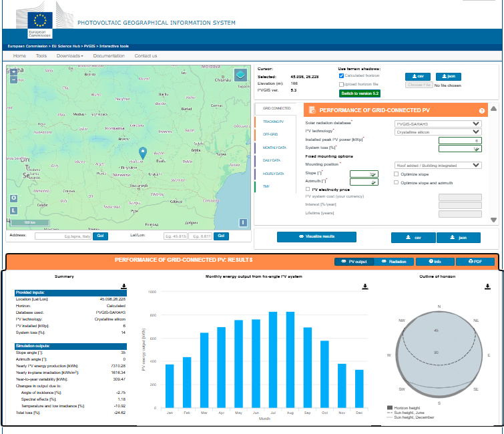504x434 pixels.
Task: Download the horizon outline data
Action: coord(488,286)
